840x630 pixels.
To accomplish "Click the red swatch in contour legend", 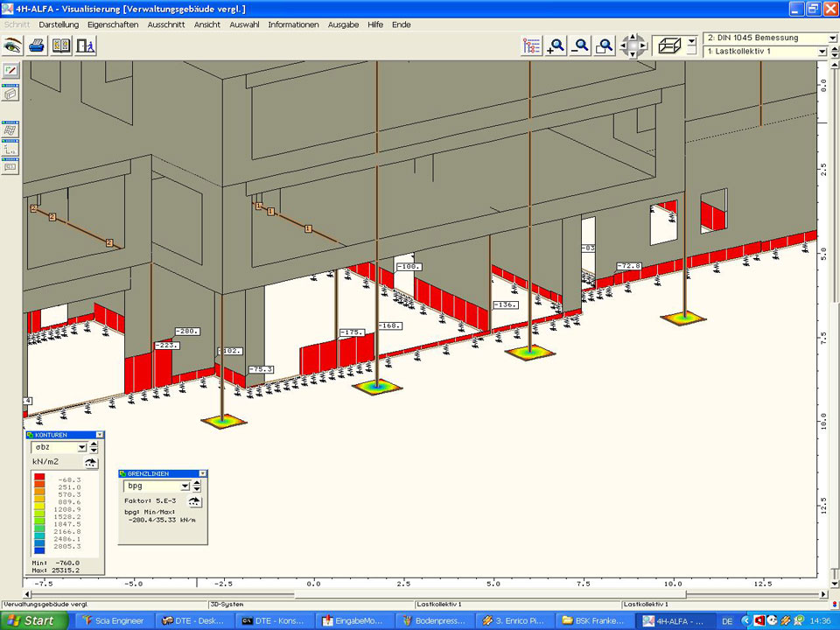I will [41, 479].
